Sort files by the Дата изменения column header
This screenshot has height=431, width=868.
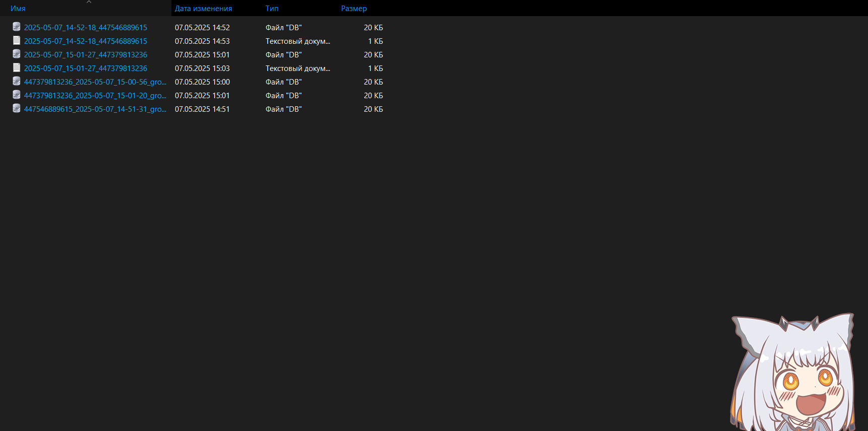pyautogui.click(x=203, y=9)
